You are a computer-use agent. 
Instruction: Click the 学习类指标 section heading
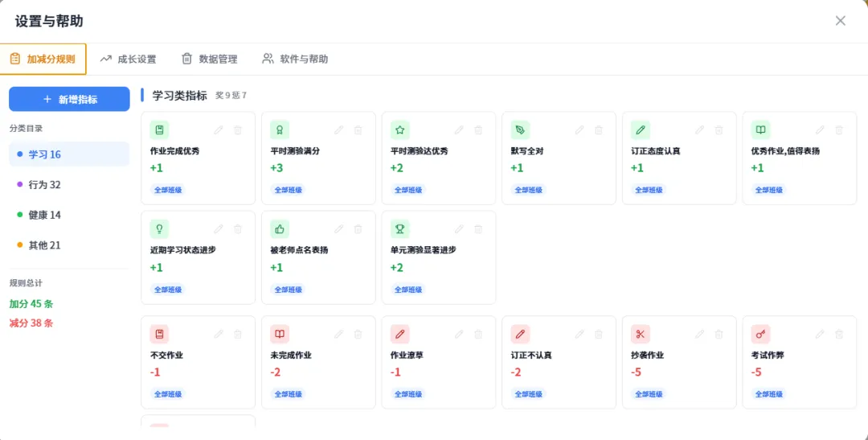pyautogui.click(x=179, y=95)
